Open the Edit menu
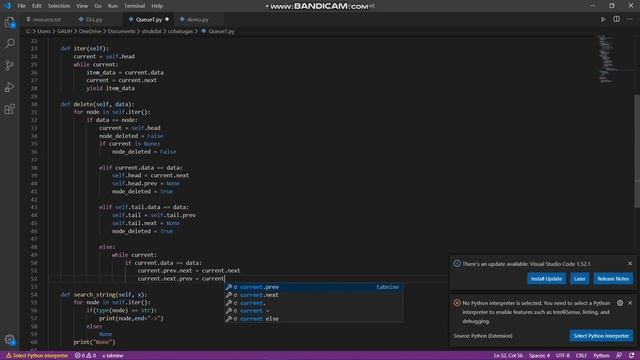Screen dimensions: 640x360 (37, 6)
